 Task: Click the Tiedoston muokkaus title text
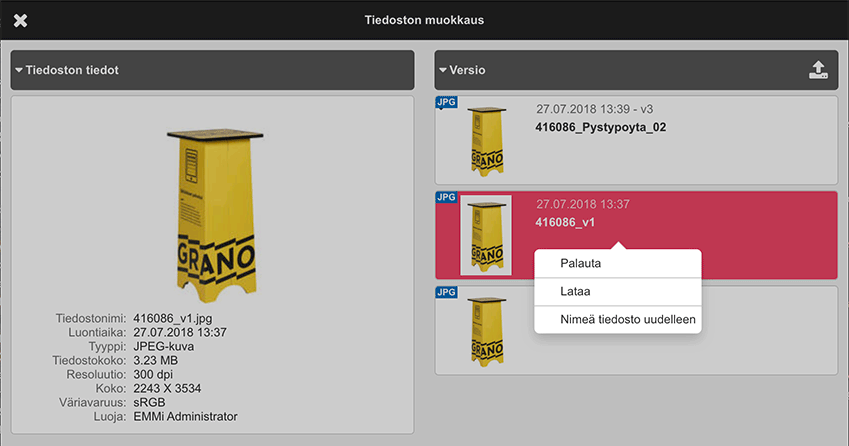click(x=424, y=20)
